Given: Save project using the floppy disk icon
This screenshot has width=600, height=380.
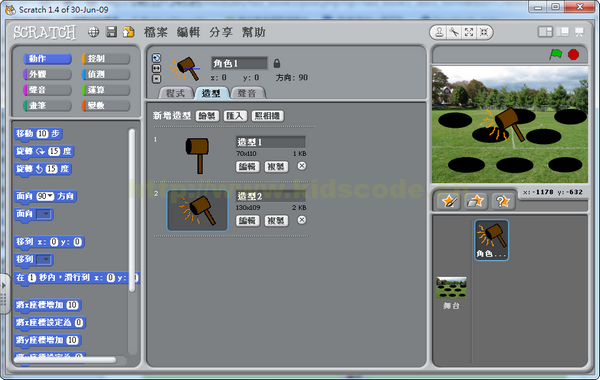Looking at the screenshot, I should click(x=111, y=32).
